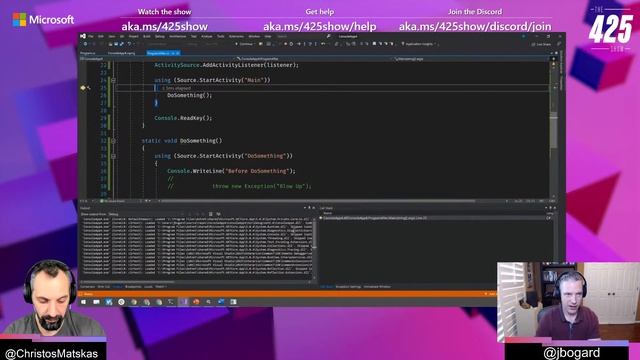Open the ConsoleApp4 project navigation dropdown
This screenshot has width=640, height=360.
tap(157, 59)
